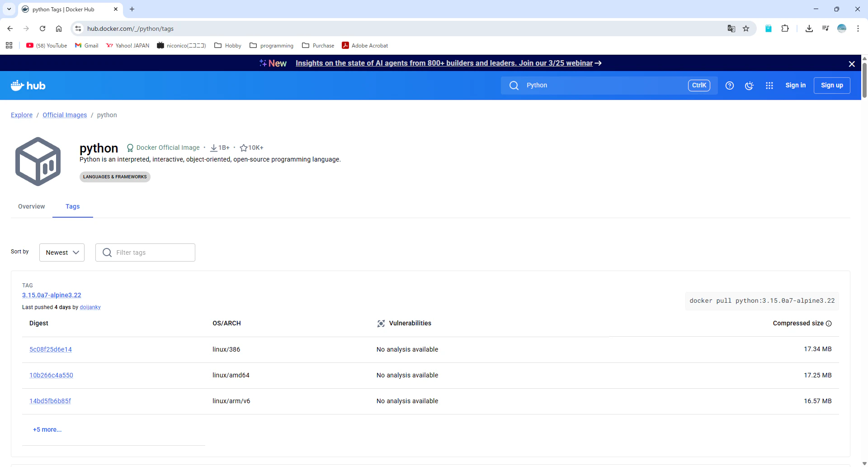Open the YouTube bookmark

click(x=47, y=46)
